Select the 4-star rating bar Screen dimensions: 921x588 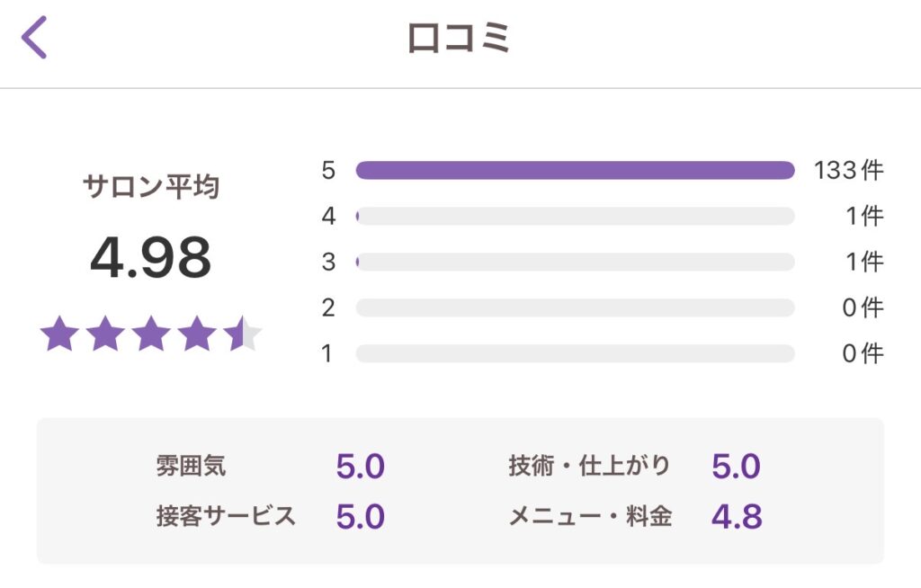pyautogui.click(x=575, y=216)
